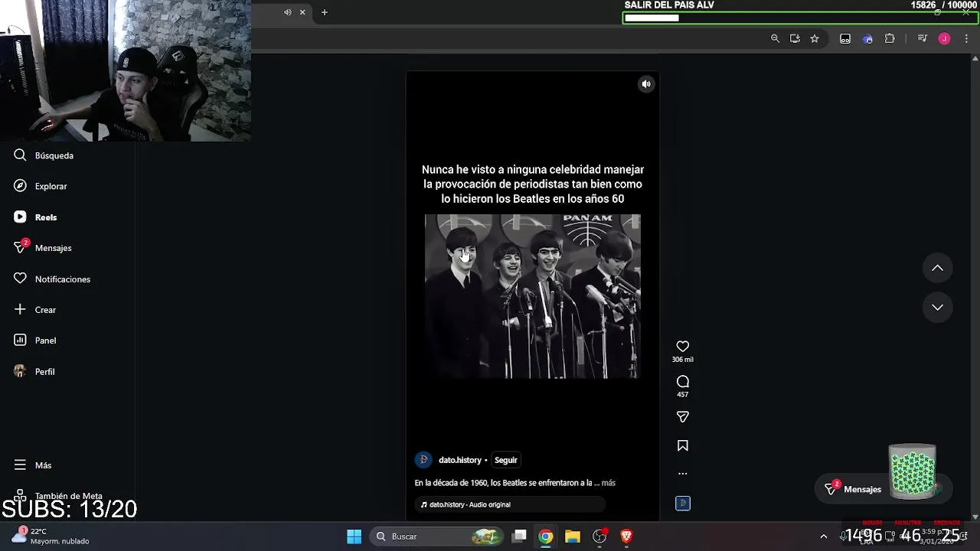Click the zoom magnifier in address bar

click(775, 38)
